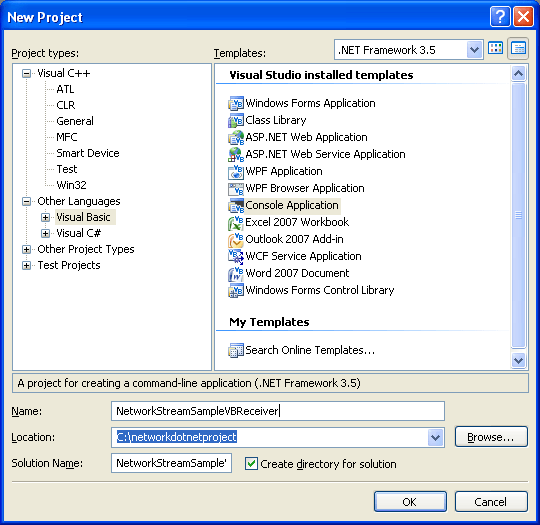The image size is (540, 525).
Task: Toggle Create directory for solution checkbox
Action: [251, 464]
